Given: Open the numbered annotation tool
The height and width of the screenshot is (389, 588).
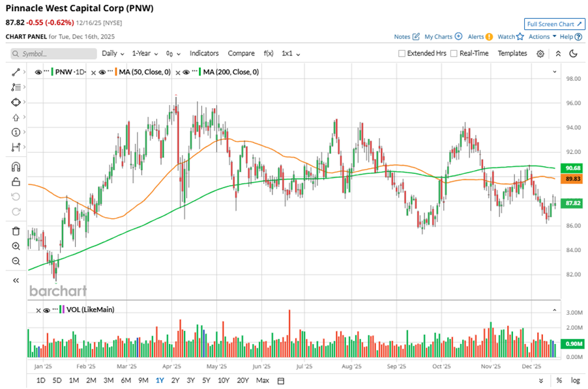Looking at the screenshot, I should coord(16,132).
